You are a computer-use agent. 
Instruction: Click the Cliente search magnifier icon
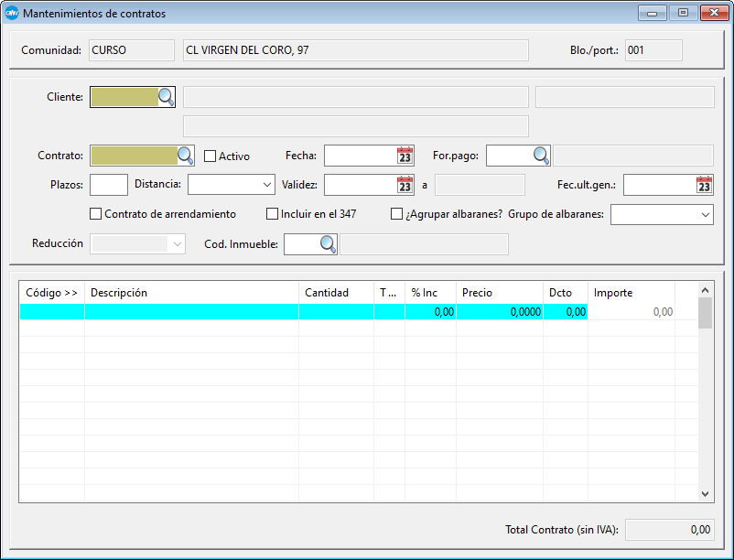167,97
